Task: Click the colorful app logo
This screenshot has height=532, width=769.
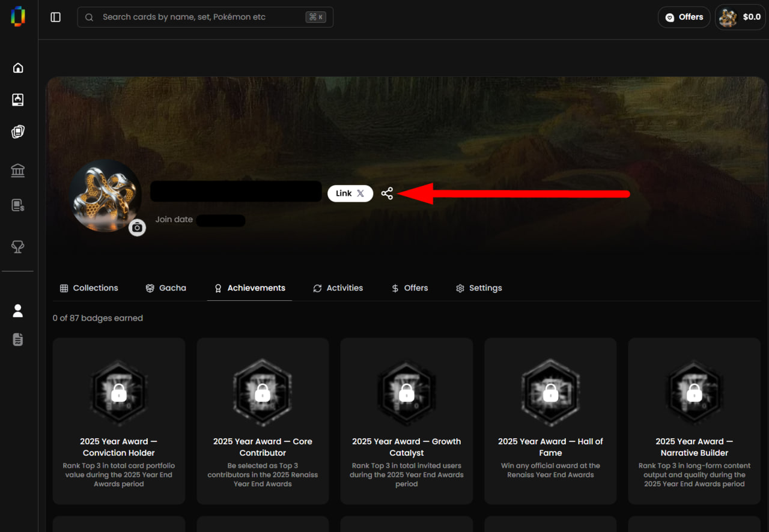Action: coord(18,16)
